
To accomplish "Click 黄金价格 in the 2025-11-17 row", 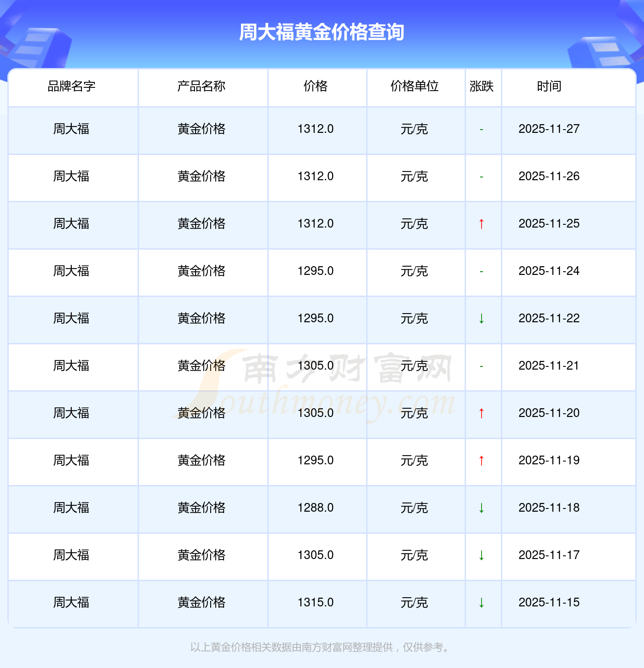I will coord(201,555).
